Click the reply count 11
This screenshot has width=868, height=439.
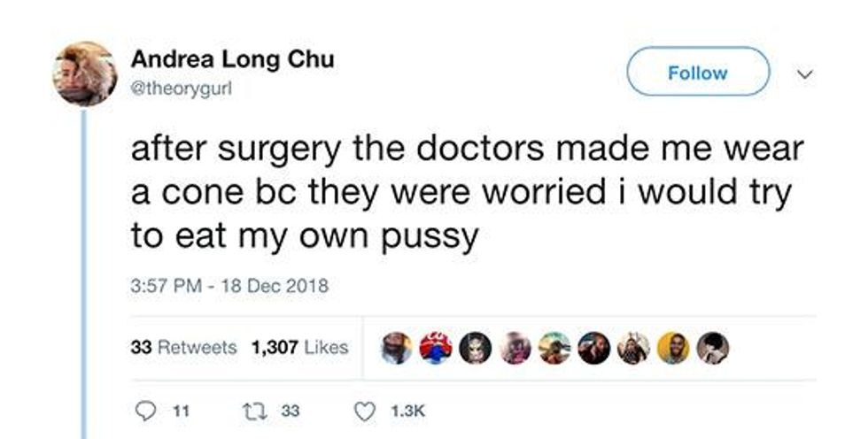pyautogui.click(x=181, y=412)
